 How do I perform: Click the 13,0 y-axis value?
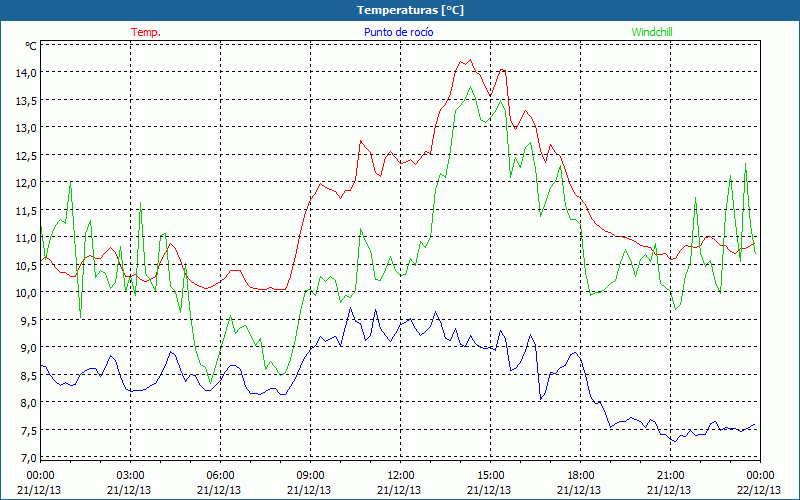[x=27, y=128]
